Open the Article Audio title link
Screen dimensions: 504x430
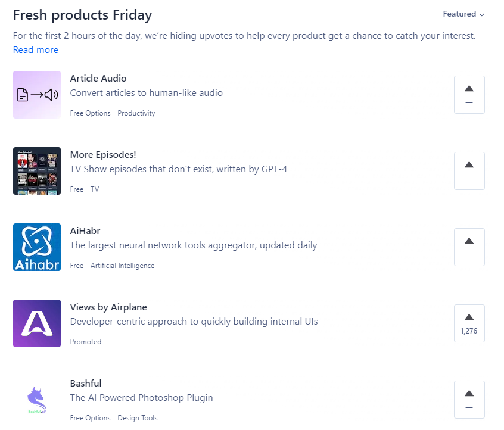coord(98,79)
